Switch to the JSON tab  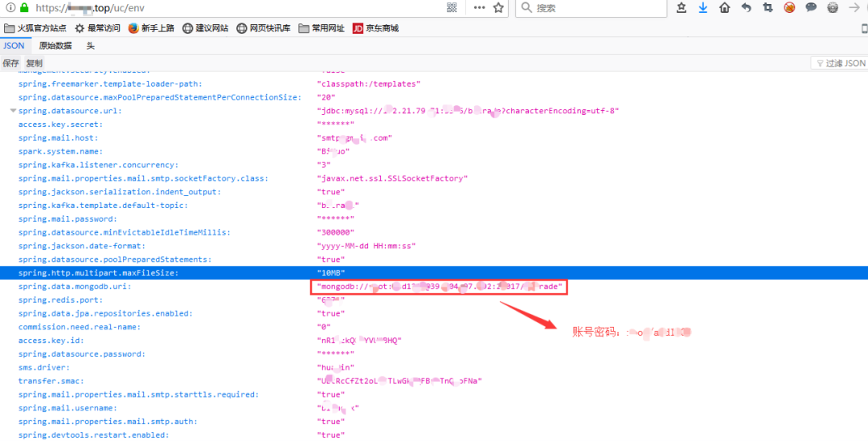click(x=14, y=46)
